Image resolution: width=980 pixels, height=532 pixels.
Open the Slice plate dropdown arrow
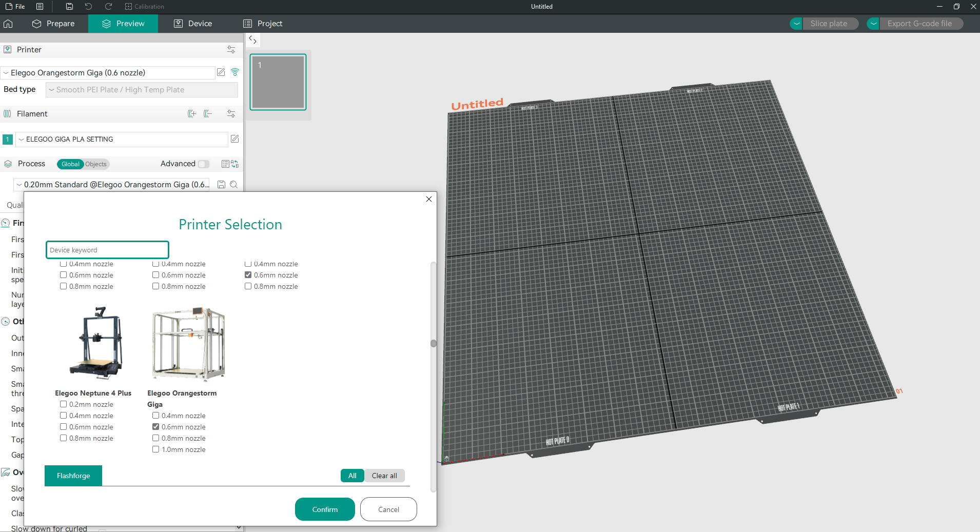(x=796, y=23)
